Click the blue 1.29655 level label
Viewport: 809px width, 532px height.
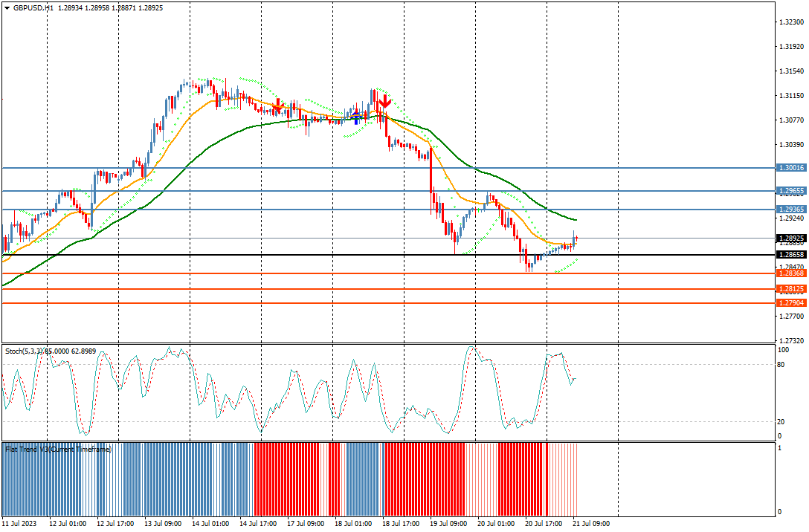coord(791,191)
